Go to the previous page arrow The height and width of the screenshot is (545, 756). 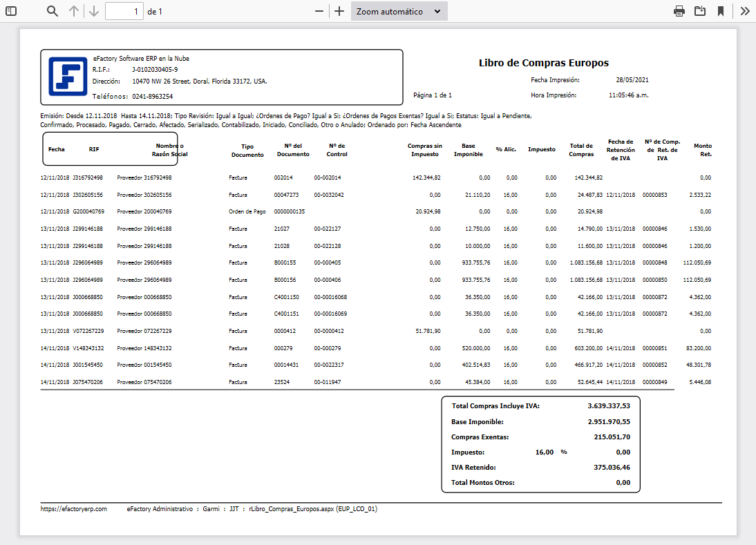[x=74, y=11]
